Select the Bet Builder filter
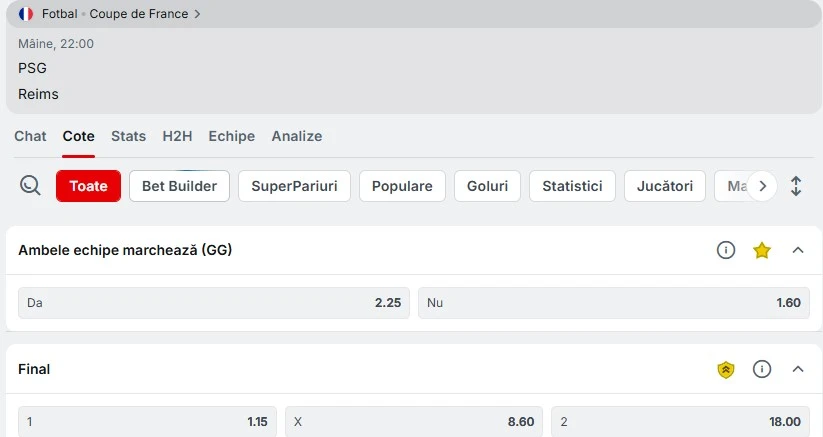 (180, 186)
